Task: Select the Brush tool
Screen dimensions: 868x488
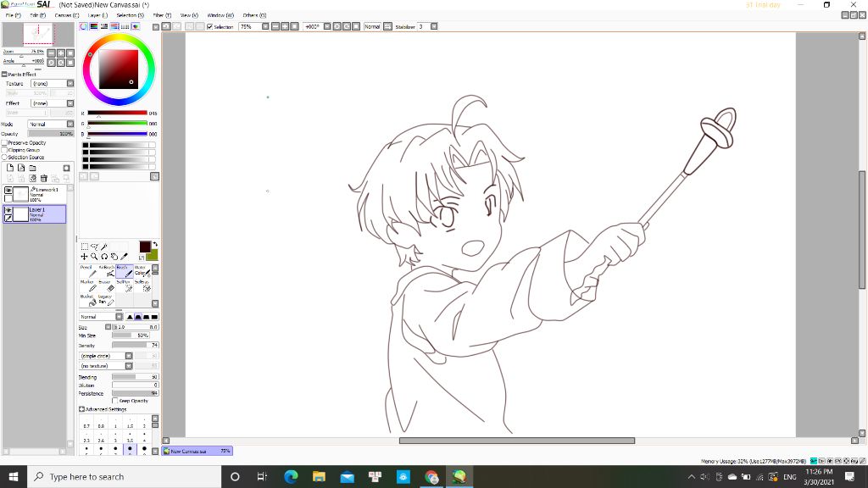Action: point(124,271)
